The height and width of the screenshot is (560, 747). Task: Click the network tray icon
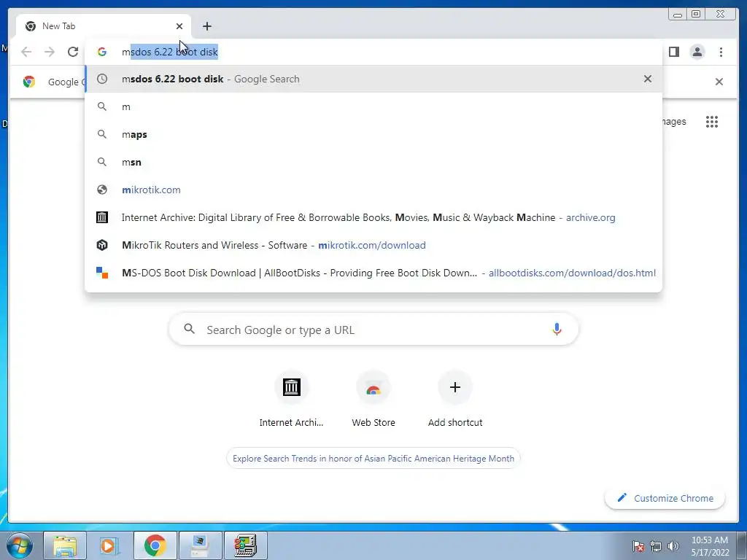tap(656, 546)
